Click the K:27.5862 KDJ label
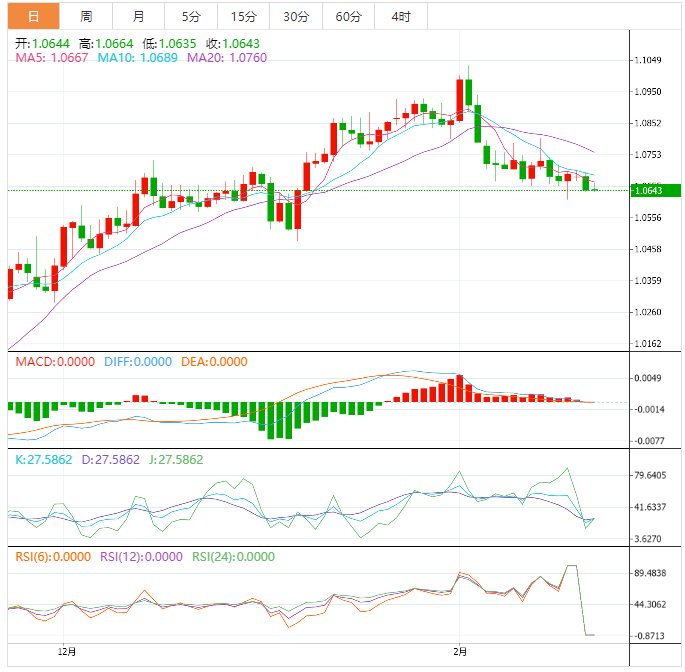 tap(42, 460)
